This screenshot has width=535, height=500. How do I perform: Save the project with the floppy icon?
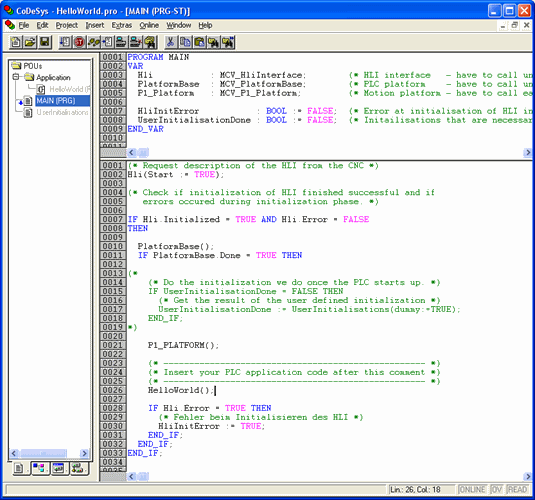coord(45,42)
